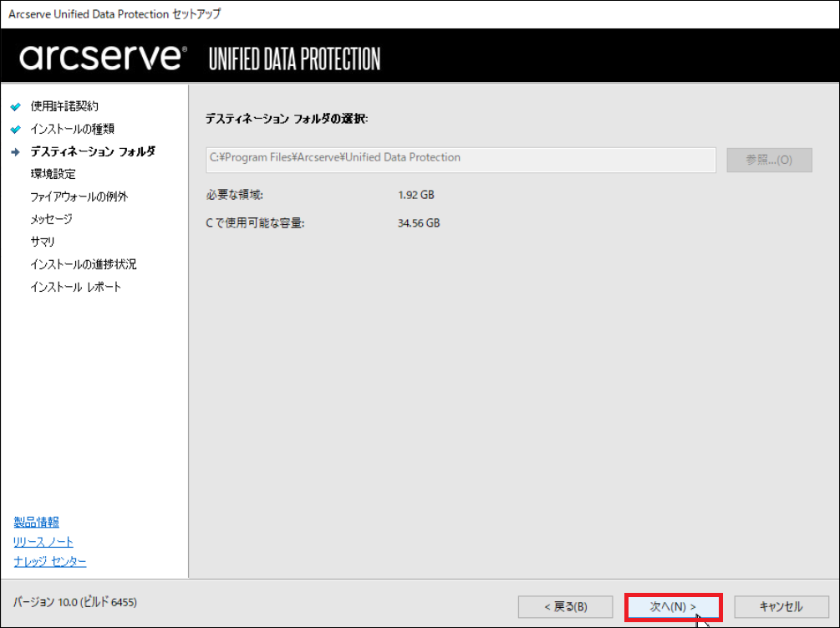
Task: Select the メッセージ step
Action: pos(52,219)
